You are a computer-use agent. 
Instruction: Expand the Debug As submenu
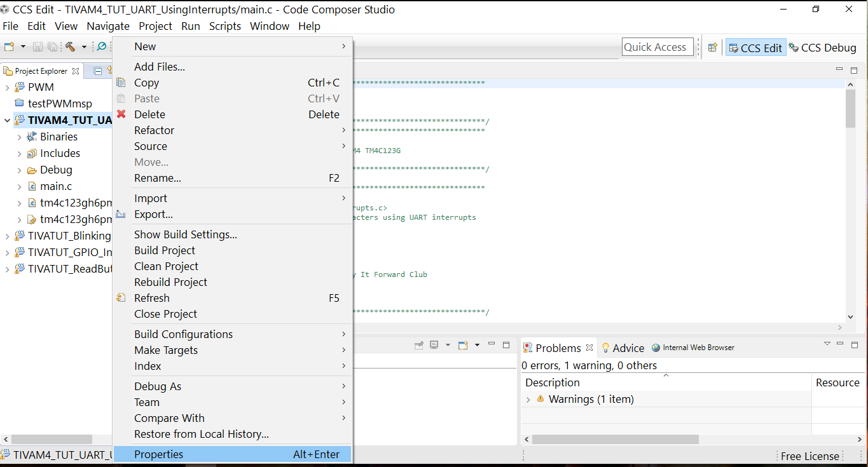point(232,386)
